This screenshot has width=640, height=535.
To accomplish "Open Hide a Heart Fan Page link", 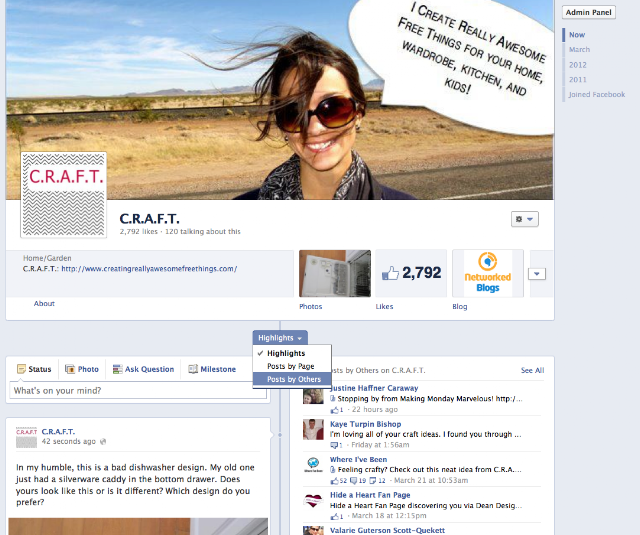I will pyautogui.click(x=370, y=495).
